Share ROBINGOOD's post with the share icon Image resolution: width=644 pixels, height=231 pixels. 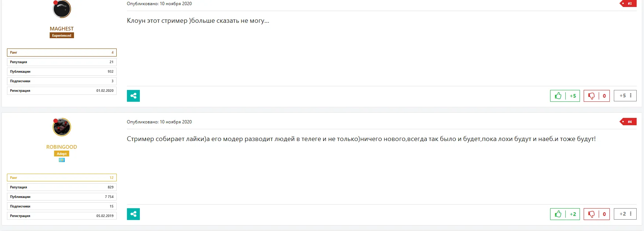tap(133, 214)
